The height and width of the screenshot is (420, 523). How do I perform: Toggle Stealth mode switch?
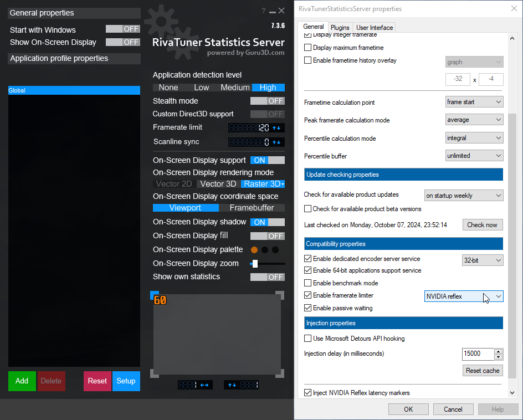coord(268,101)
